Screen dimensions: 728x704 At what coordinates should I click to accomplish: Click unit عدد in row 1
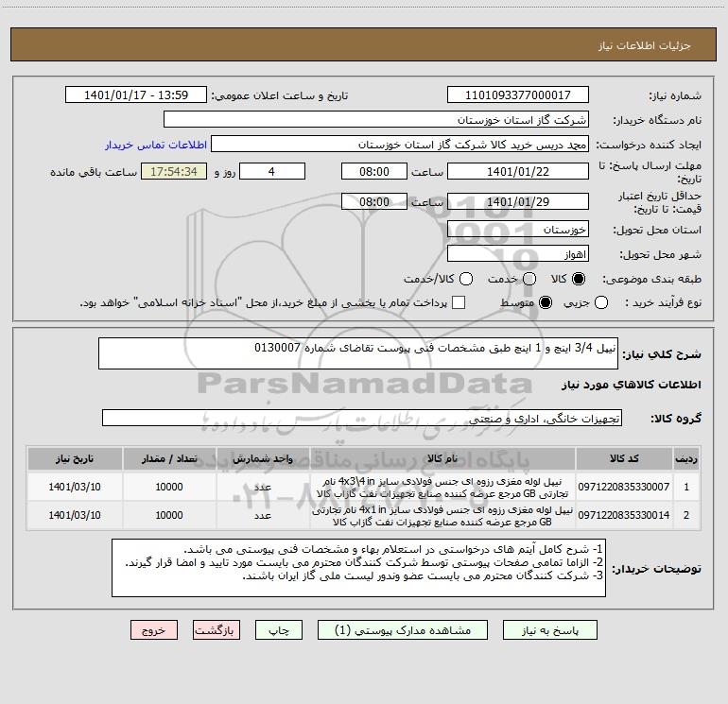pos(263,487)
